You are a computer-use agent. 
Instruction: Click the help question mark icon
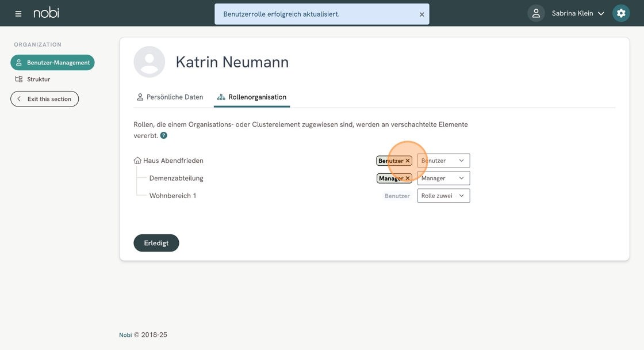[x=164, y=135]
